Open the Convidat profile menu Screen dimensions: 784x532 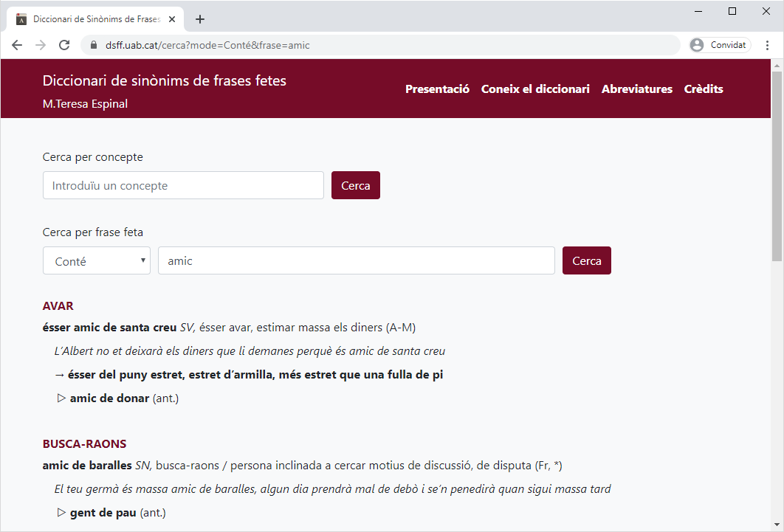[719, 45]
